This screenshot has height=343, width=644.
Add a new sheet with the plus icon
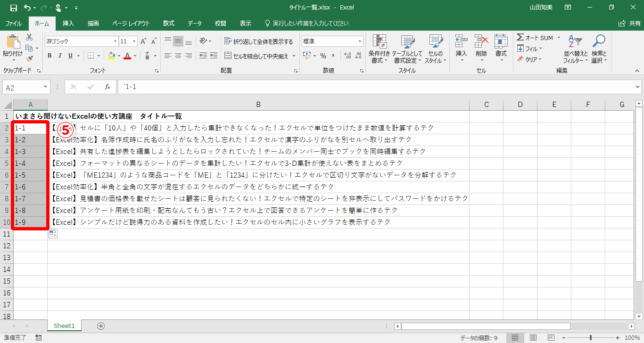tap(100, 326)
